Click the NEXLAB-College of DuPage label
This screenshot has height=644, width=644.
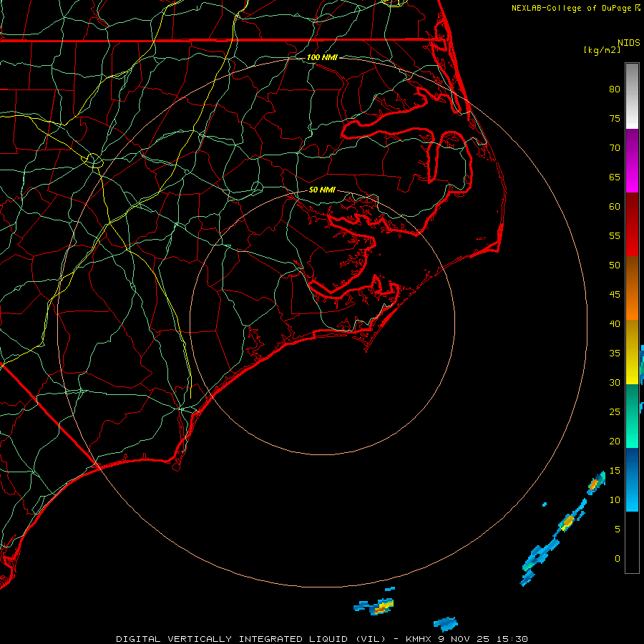tap(571, 8)
